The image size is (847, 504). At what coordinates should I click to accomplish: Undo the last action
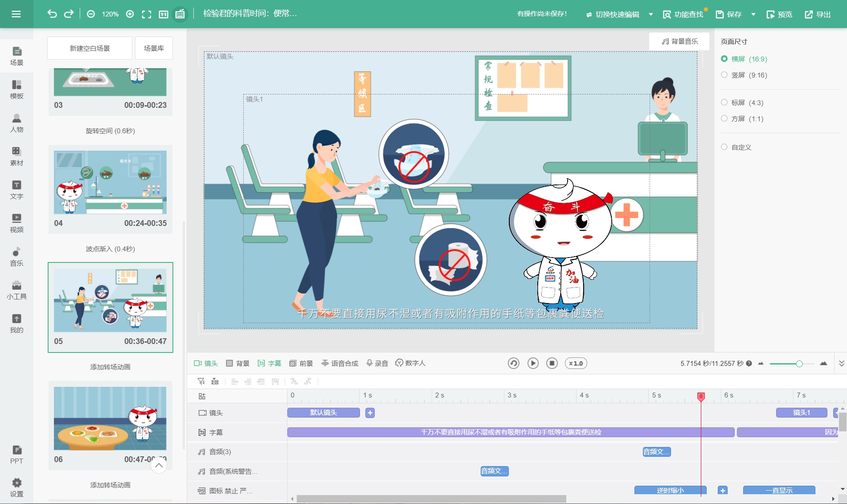52,14
